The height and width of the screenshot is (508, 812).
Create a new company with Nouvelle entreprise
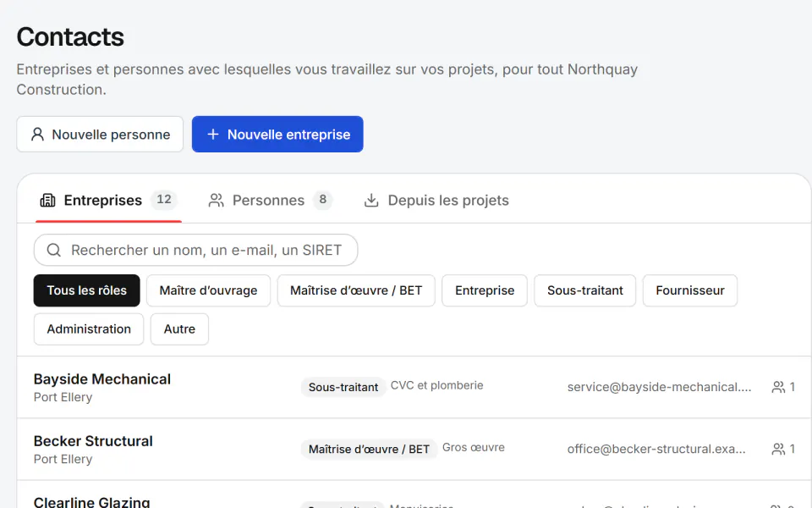(277, 135)
